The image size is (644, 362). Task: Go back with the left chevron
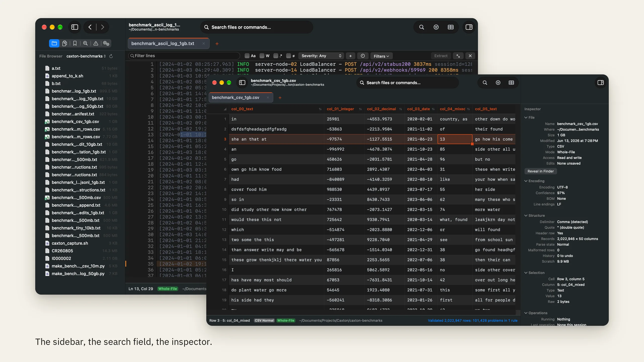pyautogui.click(x=90, y=27)
